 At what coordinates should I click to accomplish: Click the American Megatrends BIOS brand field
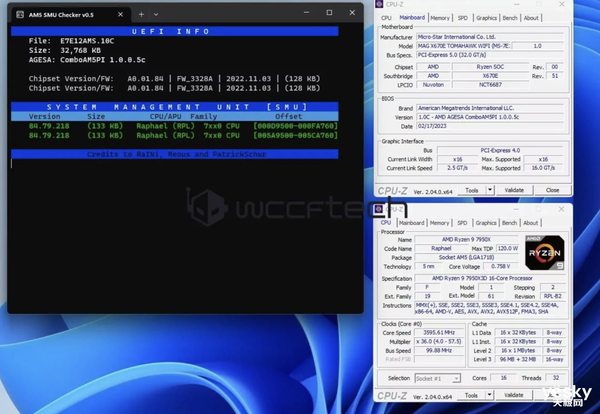coord(490,108)
